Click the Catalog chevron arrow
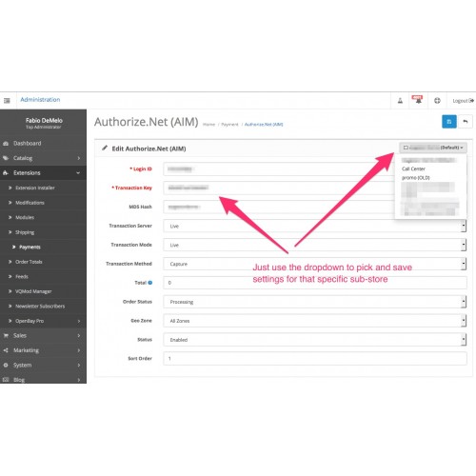This screenshot has width=476, height=476. 79,158
